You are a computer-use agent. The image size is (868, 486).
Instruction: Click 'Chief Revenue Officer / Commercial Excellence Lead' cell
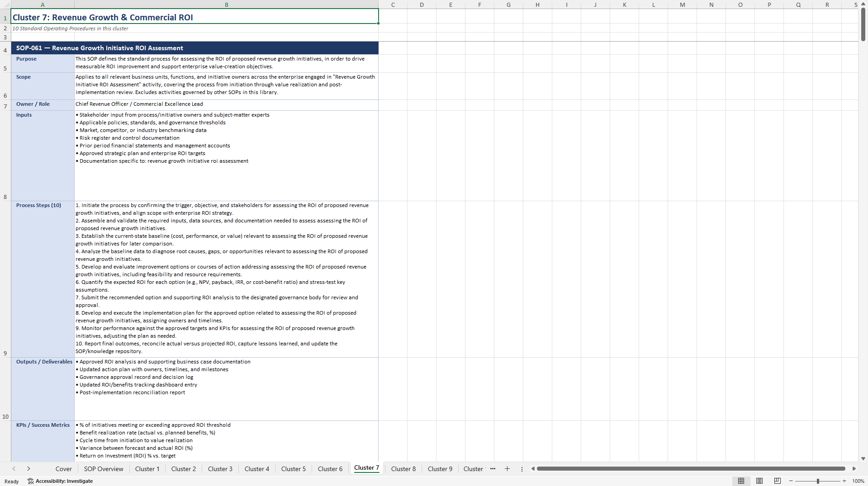click(227, 105)
